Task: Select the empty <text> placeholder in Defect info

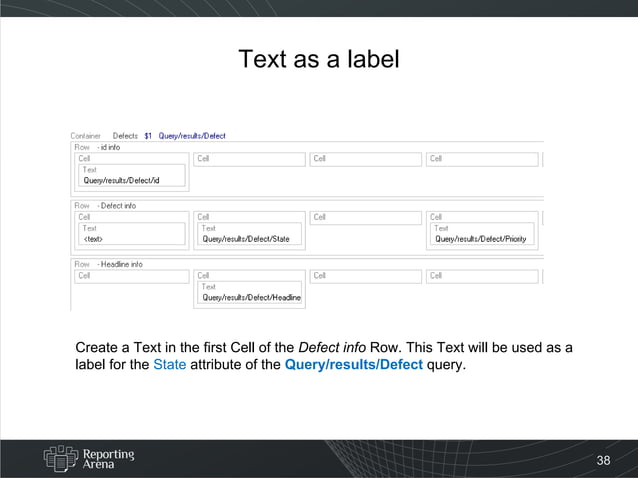Action: (x=93, y=239)
